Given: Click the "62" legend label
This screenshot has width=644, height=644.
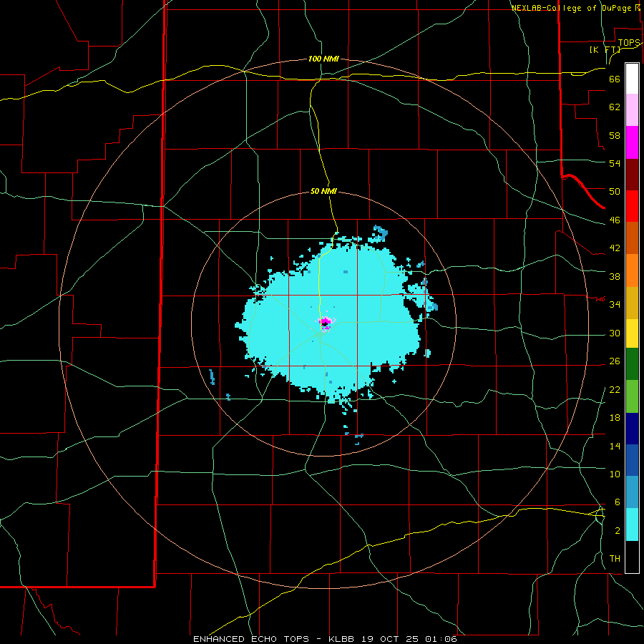Looking at the screenshot, I should click(615, 107).
